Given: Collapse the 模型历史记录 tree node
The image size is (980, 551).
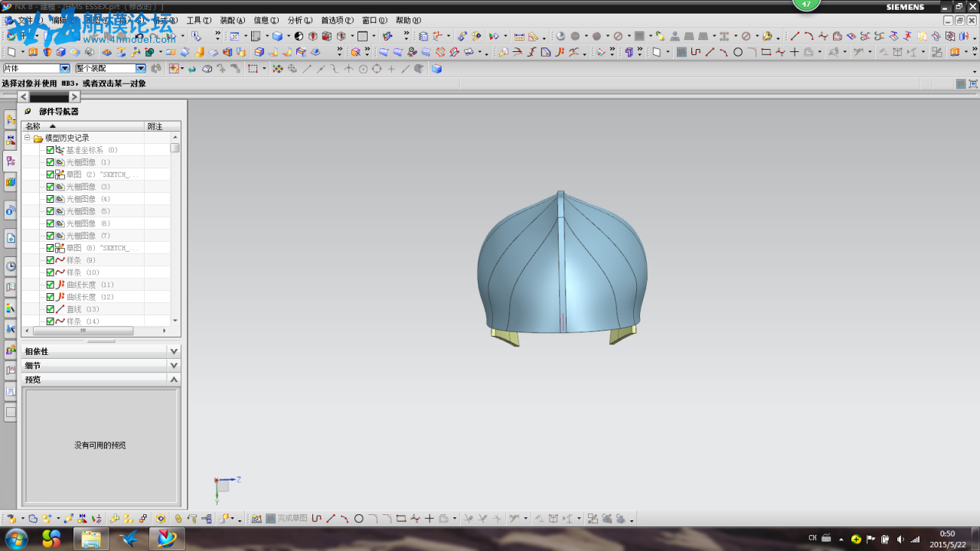Looking at the screenshot, I should tap(28, 138).
